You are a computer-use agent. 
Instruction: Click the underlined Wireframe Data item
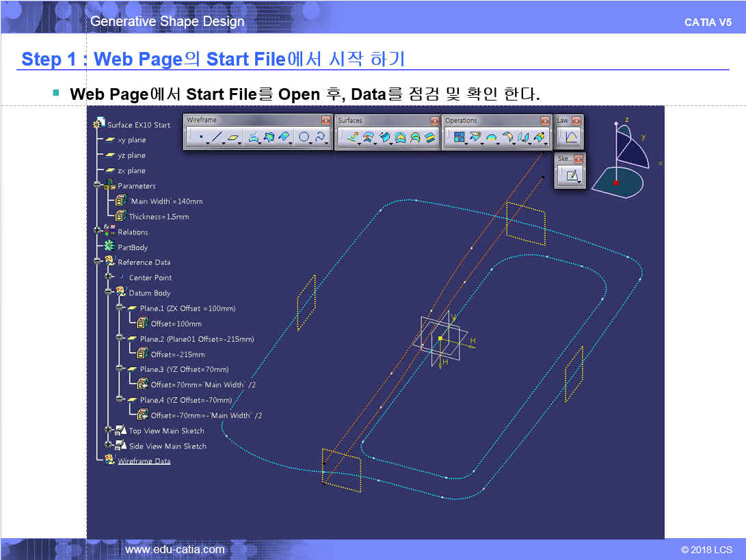144,462
